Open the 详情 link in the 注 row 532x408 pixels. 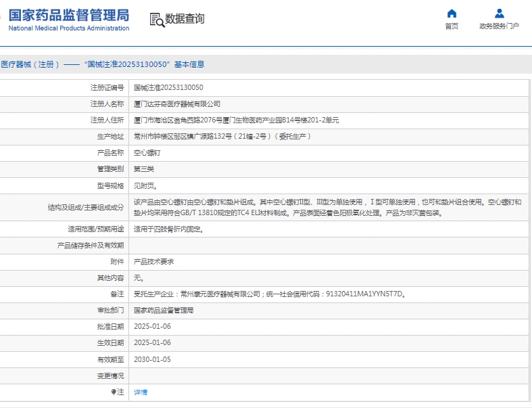click(141, 392)
